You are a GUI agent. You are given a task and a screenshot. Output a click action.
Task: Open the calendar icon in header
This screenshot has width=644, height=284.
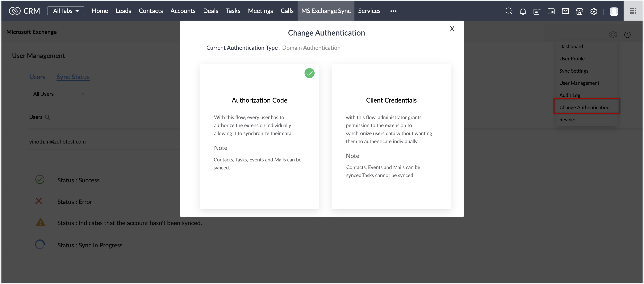pos(551,11)
